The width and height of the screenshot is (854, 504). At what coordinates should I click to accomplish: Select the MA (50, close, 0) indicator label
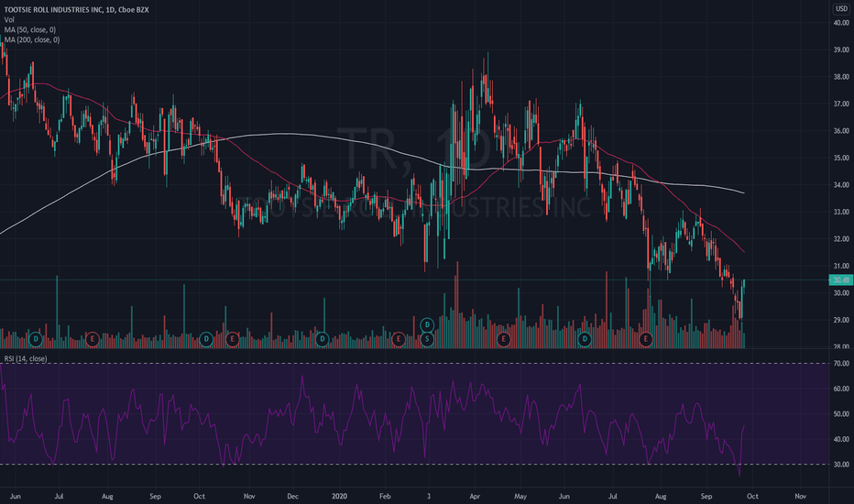30,30
